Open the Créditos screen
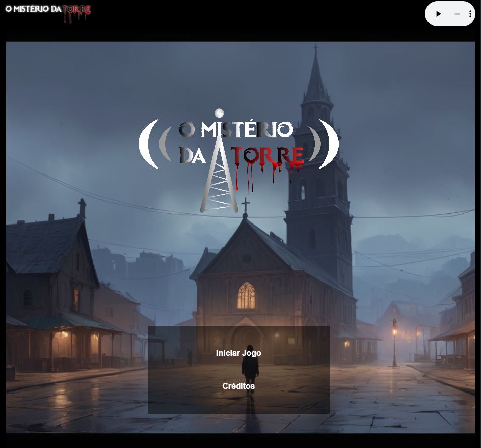This screenshot has height=448, width=481. pos(239,386)
